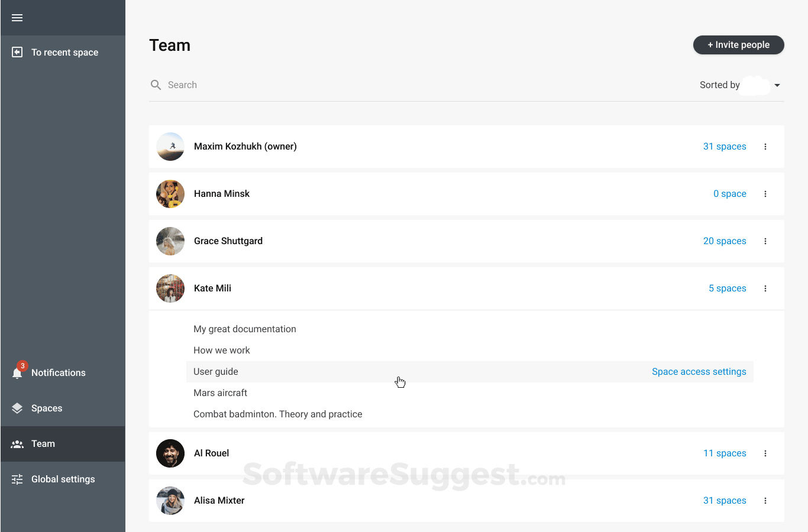This screenshot has height=532, width=808.
Task: Select "Spaces" in the sidebar navigation
Action: 47,408
